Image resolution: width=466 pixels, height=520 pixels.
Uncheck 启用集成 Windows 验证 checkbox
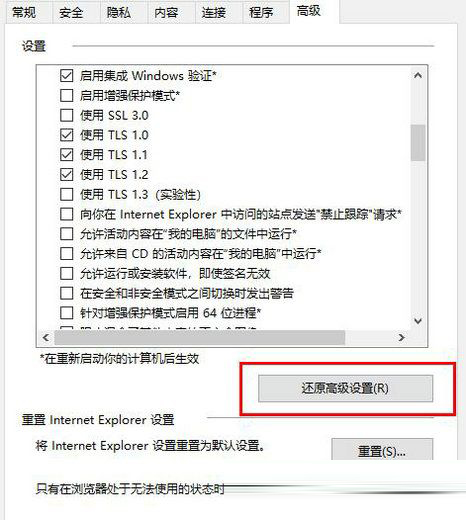tap(67, 76)
